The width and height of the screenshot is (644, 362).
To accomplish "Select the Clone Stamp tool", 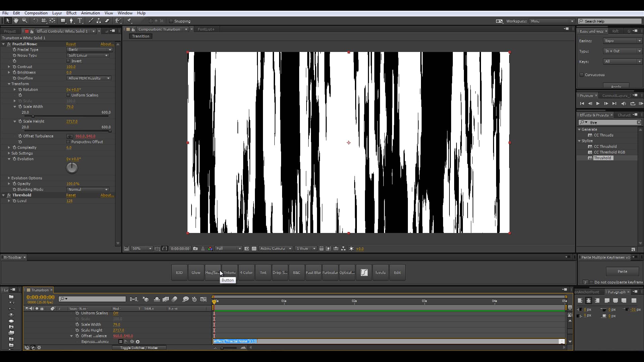I will pyautogui.click(x=99, y=20).
